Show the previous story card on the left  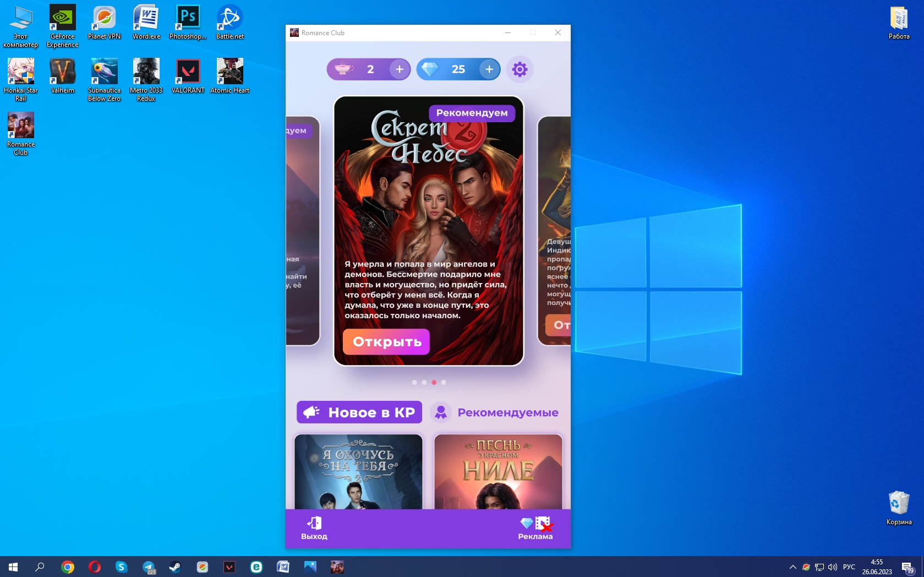pyautogui.click(x=302, y=231)
